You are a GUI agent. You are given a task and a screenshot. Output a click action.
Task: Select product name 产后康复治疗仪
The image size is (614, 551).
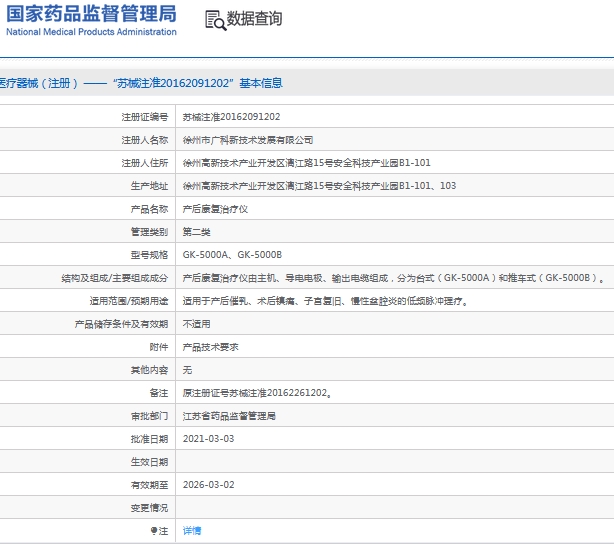(215, 209)
